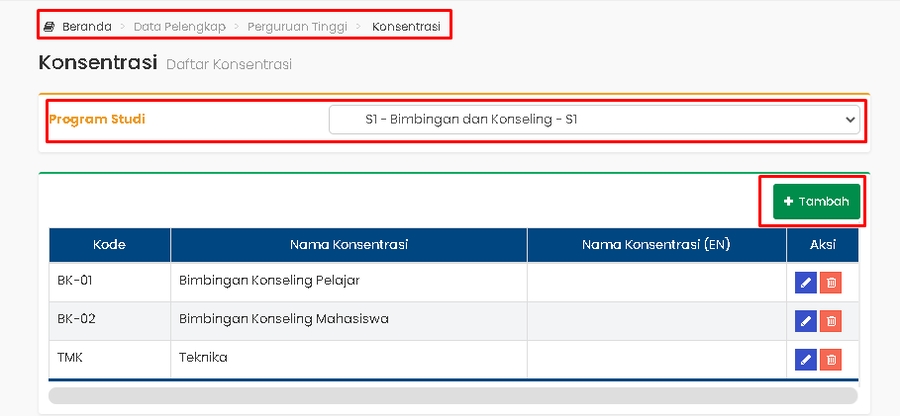Go to Beranda breadcrumb link
The image size is (900, 416).
86,27
